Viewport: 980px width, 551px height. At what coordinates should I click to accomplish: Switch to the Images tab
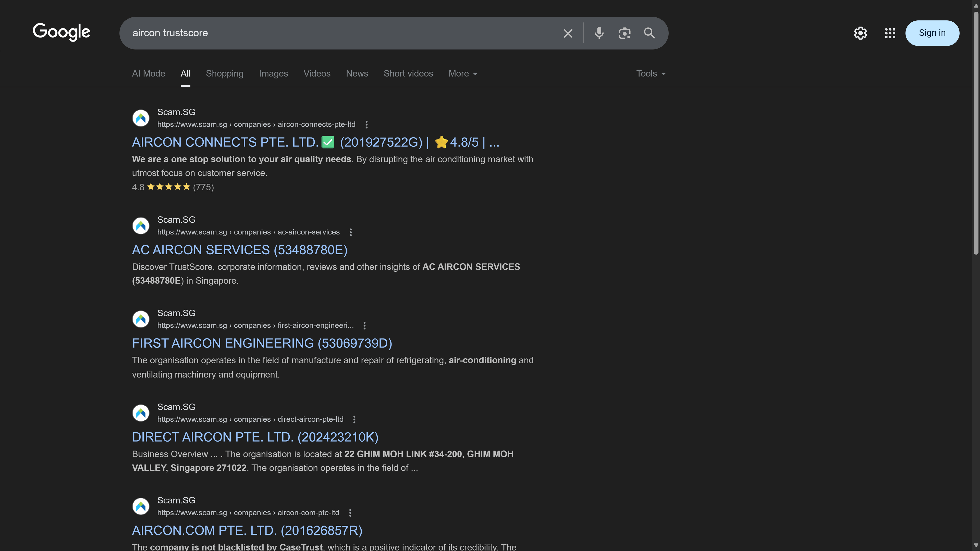click(x=273, y=74)
